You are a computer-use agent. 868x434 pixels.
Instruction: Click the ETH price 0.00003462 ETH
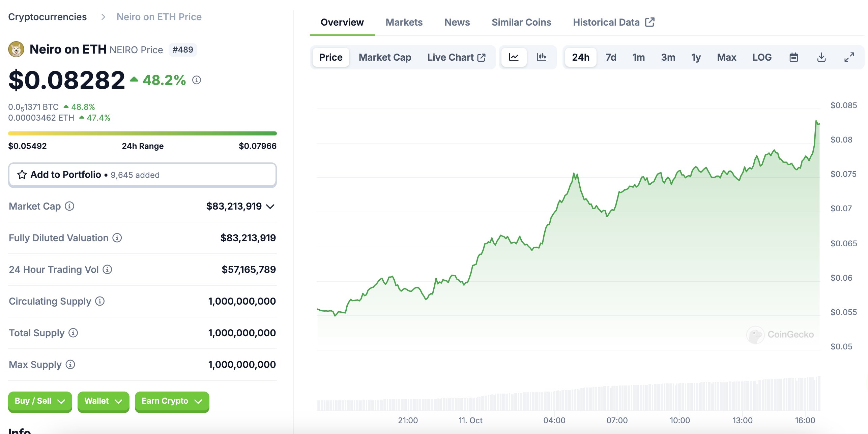(41, 118)
